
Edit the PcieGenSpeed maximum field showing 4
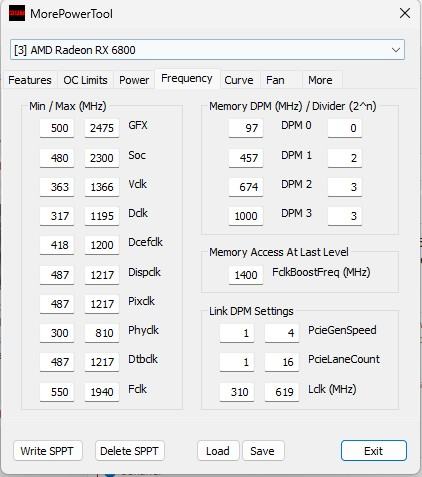point(282,333)
